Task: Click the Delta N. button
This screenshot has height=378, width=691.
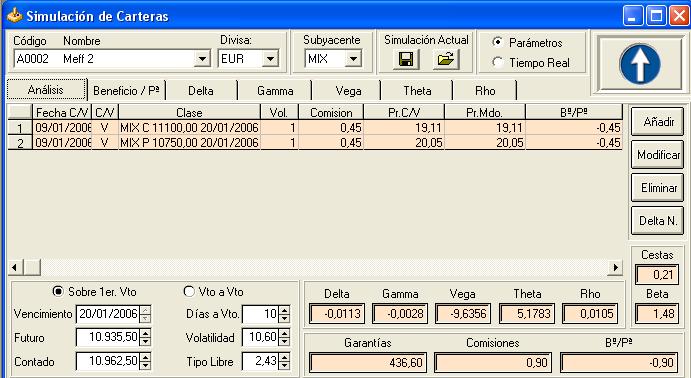Action: tap(658, 221)
